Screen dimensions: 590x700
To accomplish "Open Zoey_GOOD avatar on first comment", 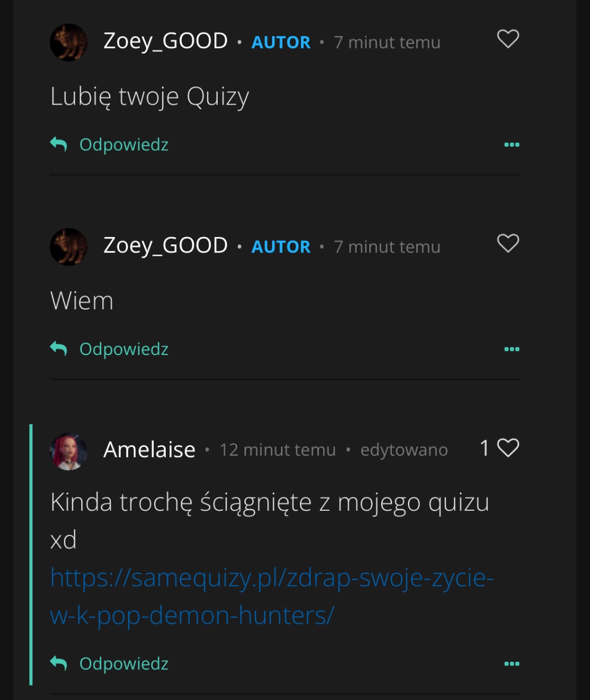I will (x=68, y=42).
